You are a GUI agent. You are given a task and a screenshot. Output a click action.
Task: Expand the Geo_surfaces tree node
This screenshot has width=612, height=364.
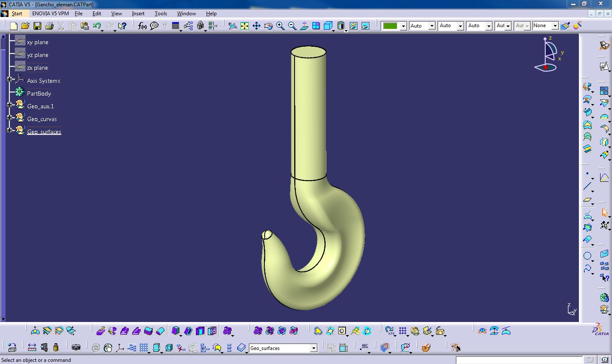pyautogui.click(x=9, y=130)
